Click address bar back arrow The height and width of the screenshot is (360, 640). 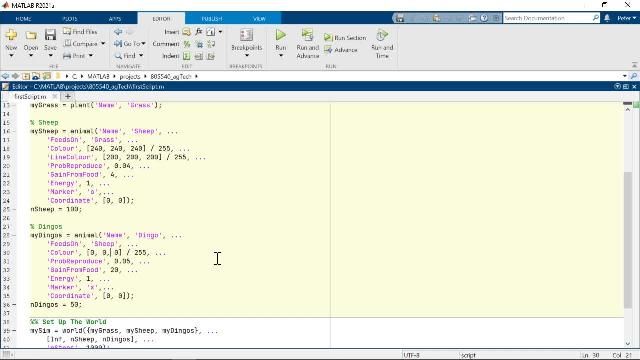coord(5,76)
